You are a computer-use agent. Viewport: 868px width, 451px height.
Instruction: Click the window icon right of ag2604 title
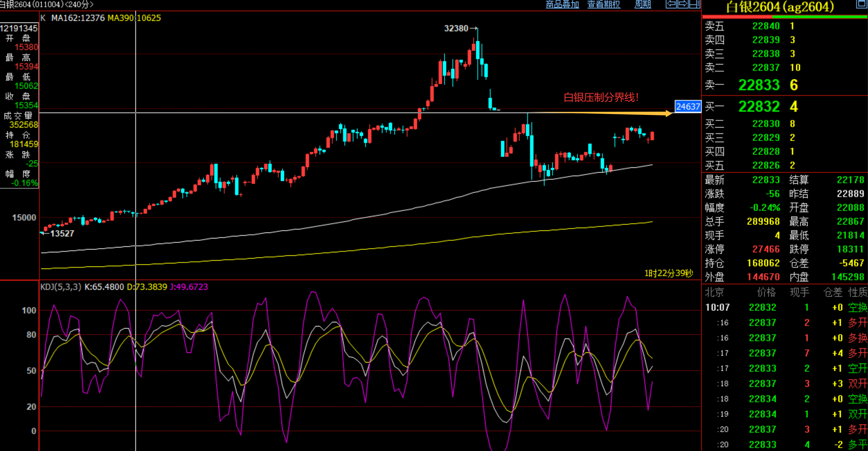pyautogui.click(x=861, y=4)
